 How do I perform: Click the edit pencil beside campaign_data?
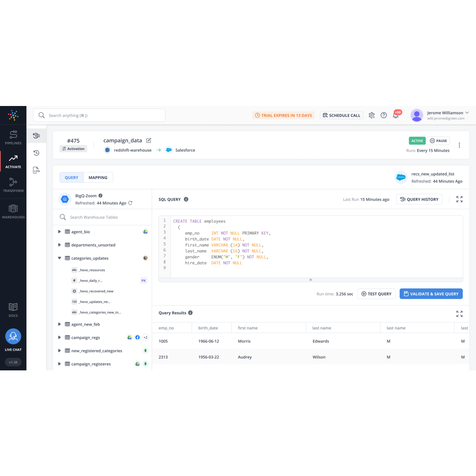pos(149,141)
